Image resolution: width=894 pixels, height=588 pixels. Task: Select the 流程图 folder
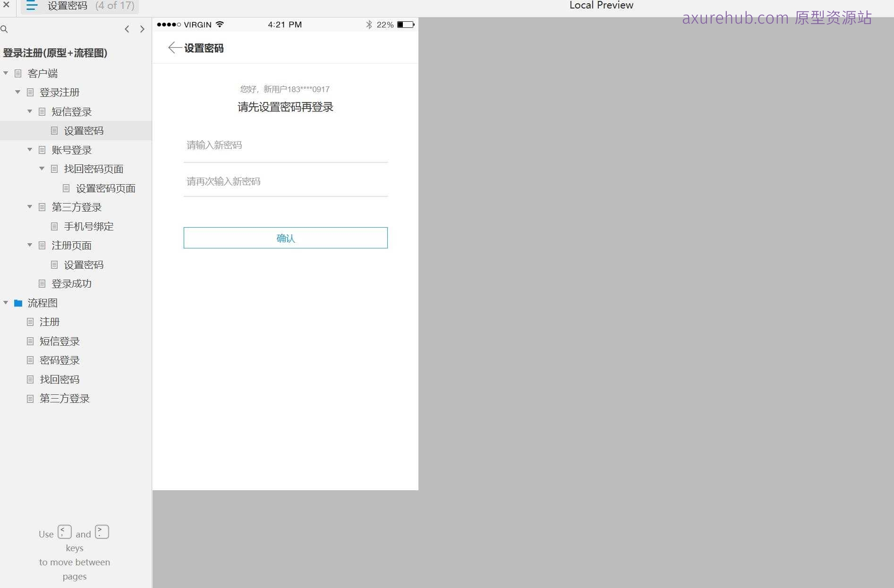tap(43, 303)
